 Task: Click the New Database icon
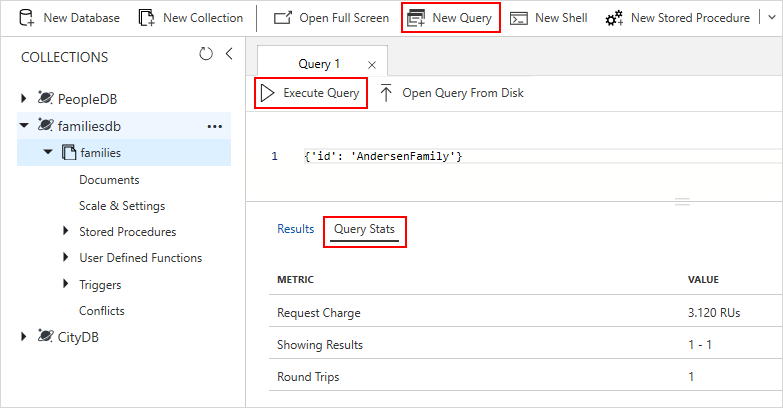tap(27, 18)
